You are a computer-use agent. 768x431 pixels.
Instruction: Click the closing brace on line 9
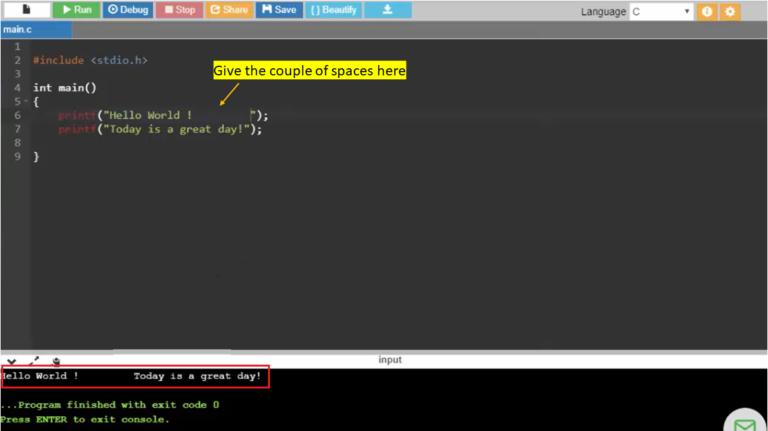point(36,157)
